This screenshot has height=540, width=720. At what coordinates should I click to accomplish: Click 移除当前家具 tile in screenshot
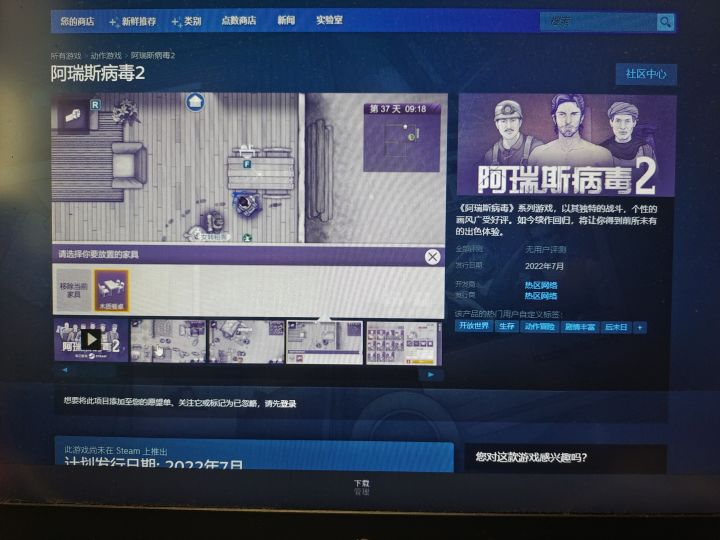(73, 290)
